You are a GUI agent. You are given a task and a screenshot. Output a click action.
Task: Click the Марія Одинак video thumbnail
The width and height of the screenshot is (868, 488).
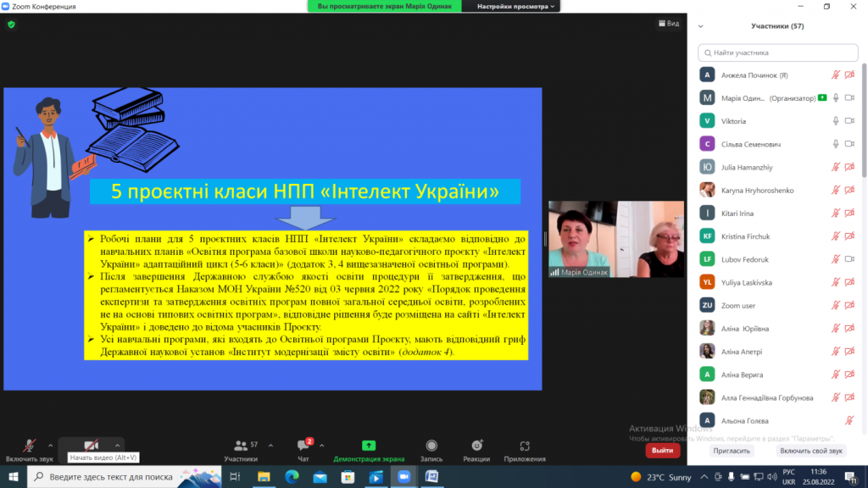click(616, 239)
